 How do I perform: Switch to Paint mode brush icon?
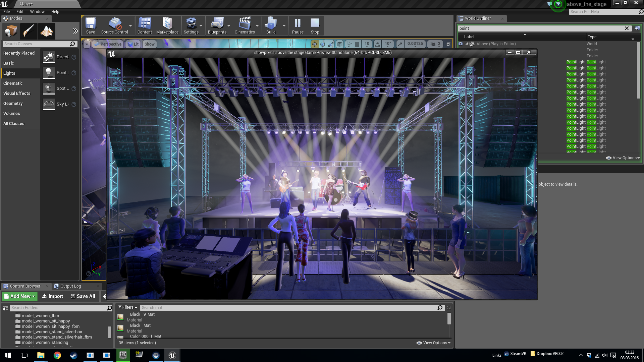coord(29,31)
